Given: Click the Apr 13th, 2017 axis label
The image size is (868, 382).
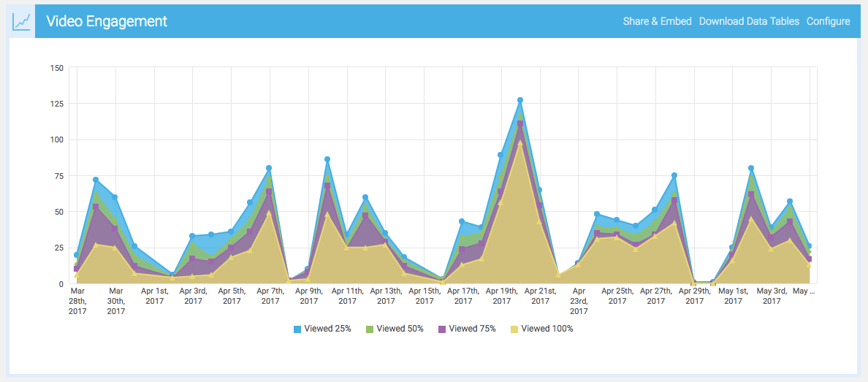Looking at the screenshot, I should (x=386, y=296).
